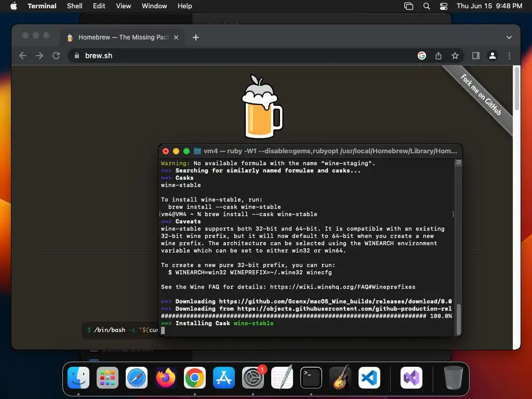This screenshot has height=399, width=532.
Task: Close the Homebrew tab
Action: click(x=176, y=37)
